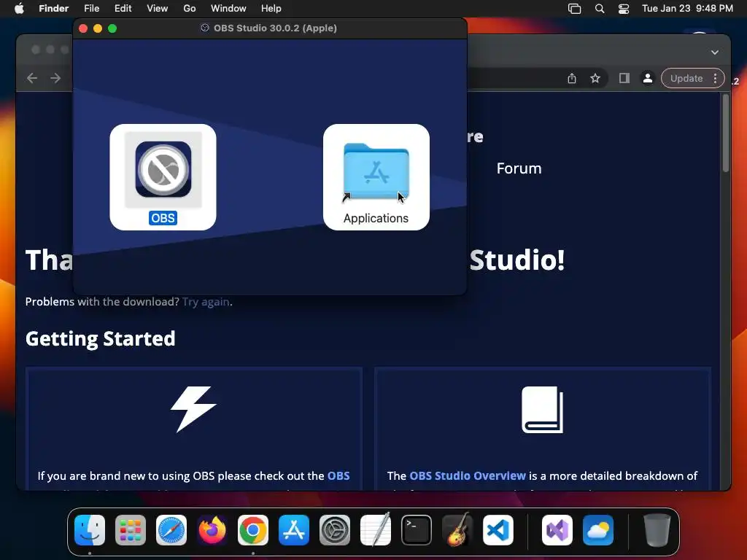Click the book overview icon
The image size is (747, 560).
[x=542, y=410]
